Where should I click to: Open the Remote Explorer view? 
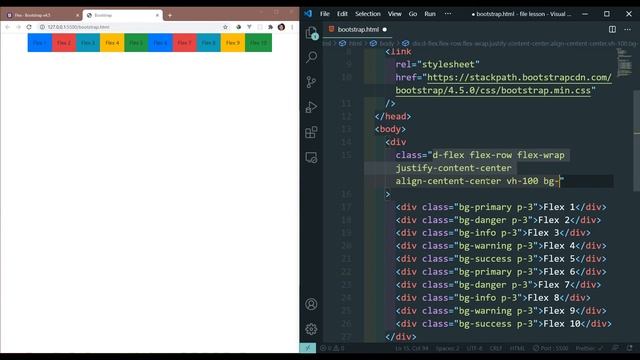(x=311, y=158)
